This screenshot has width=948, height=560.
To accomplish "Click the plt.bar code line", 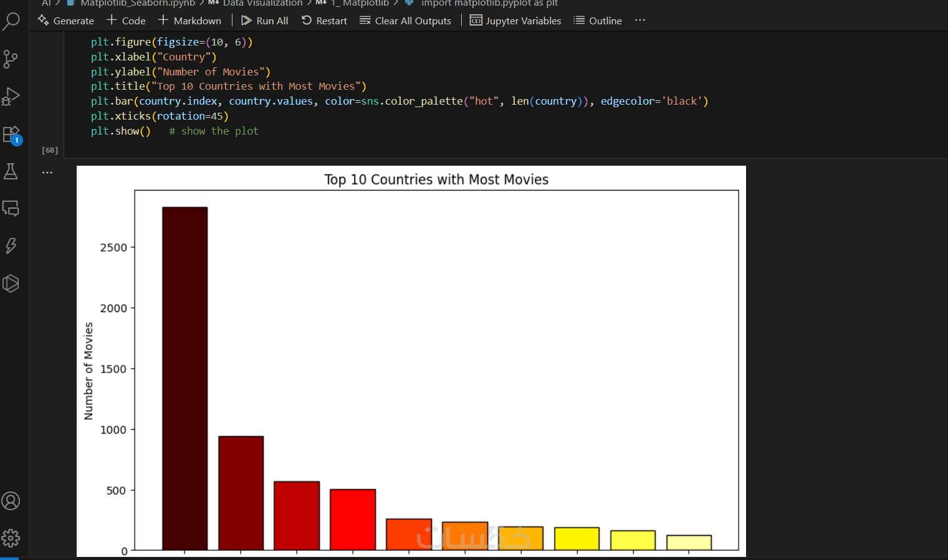I will (400, 101).
